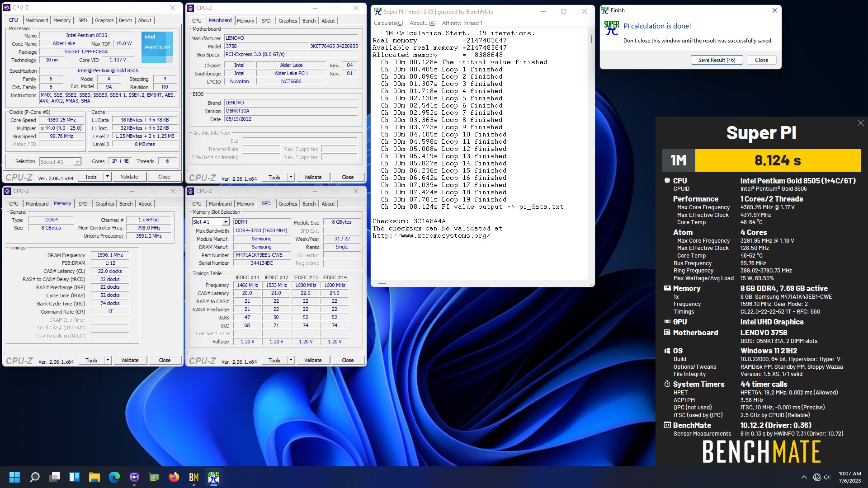Open network globe tray icon
Screen dimensions: 868x488
[816, 477]
